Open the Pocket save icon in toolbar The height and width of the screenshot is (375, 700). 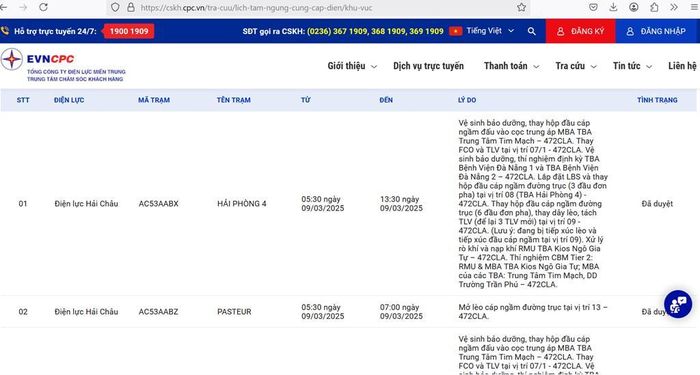(593, 7)
